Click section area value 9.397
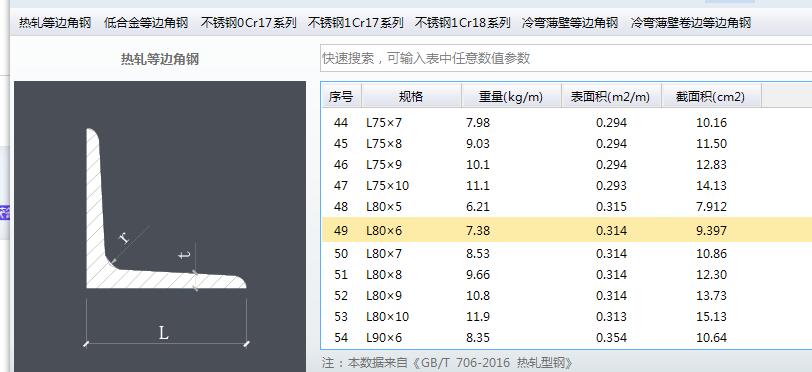The height and width of the screenshot is (372, 812). click(712, 231)
